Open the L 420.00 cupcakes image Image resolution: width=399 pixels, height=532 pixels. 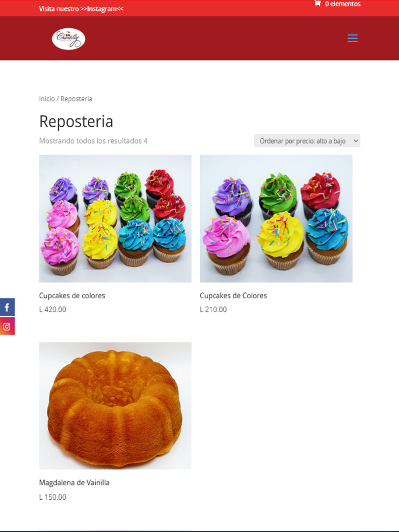[x=115, y=219]
